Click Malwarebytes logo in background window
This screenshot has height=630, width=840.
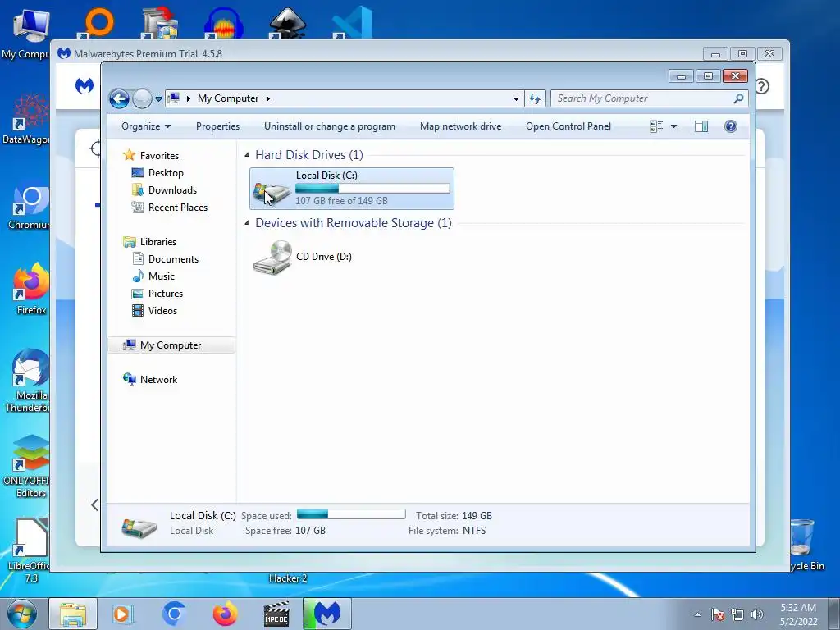click(x=84, y=85)
